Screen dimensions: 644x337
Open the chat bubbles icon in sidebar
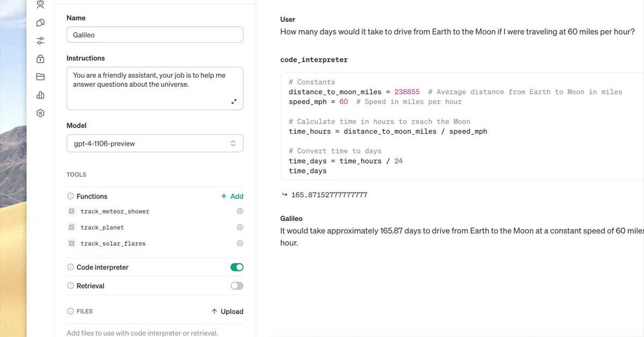[x=40, y=23]
